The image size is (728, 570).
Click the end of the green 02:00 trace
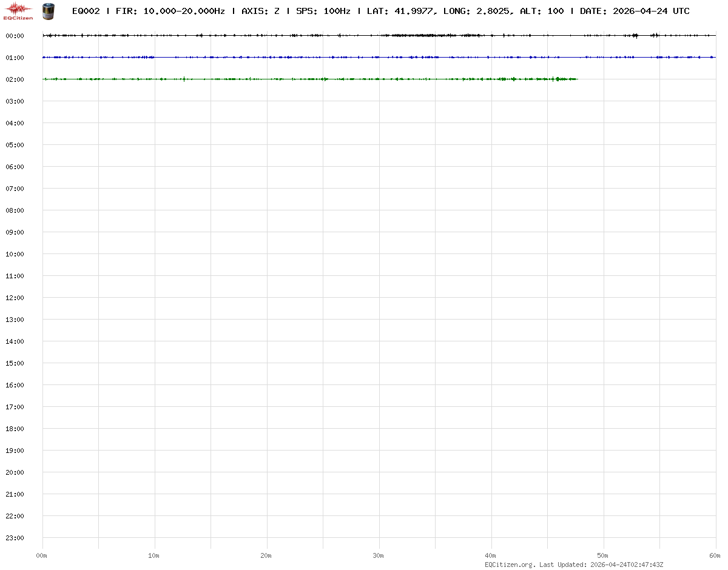(x=576, y=79)
